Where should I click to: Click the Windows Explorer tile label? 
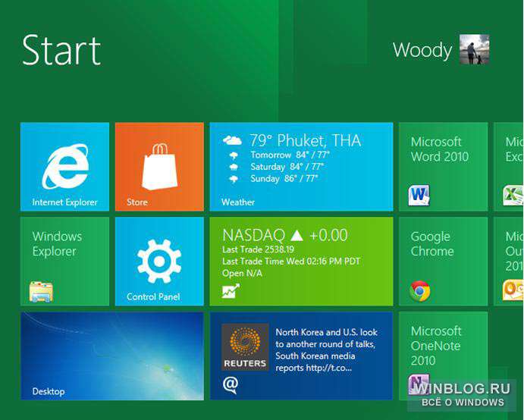(x=57, y=244)
